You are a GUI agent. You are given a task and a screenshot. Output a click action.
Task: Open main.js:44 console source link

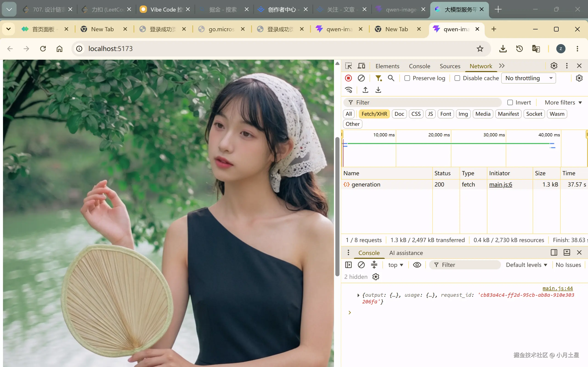(x=558, y=288)
